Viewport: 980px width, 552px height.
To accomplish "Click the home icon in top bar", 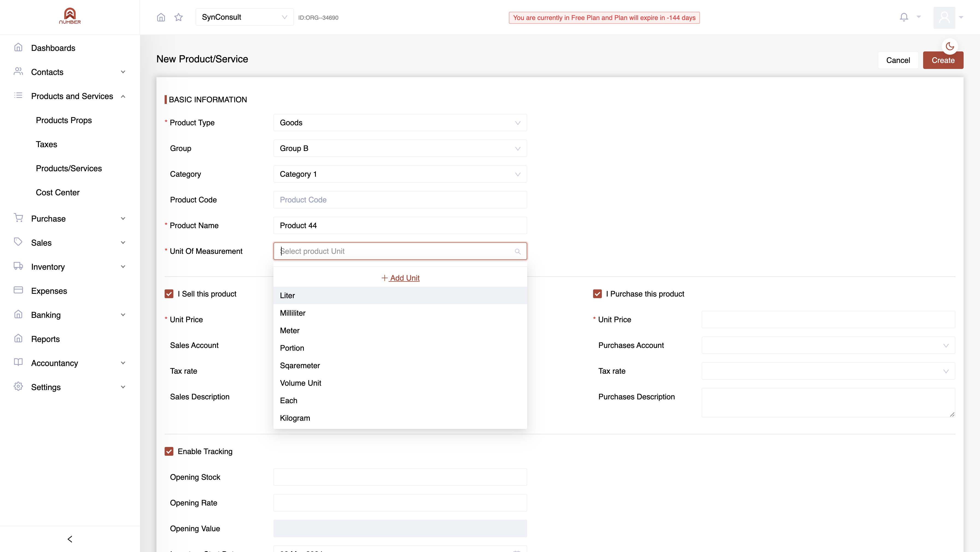I will 161,17.
